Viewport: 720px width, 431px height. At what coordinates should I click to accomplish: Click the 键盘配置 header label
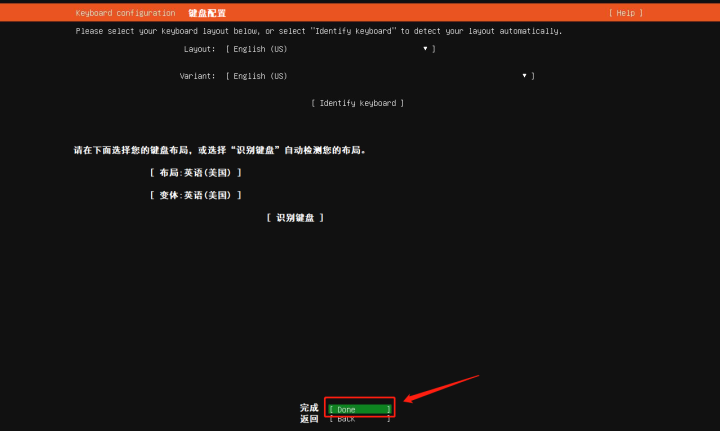(207, 13)
